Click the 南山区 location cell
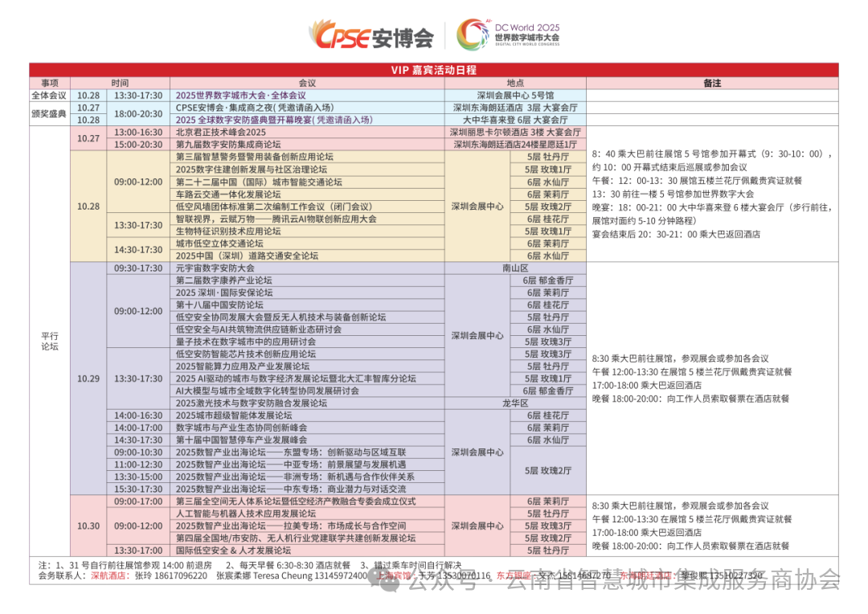 tap(515, 268)
